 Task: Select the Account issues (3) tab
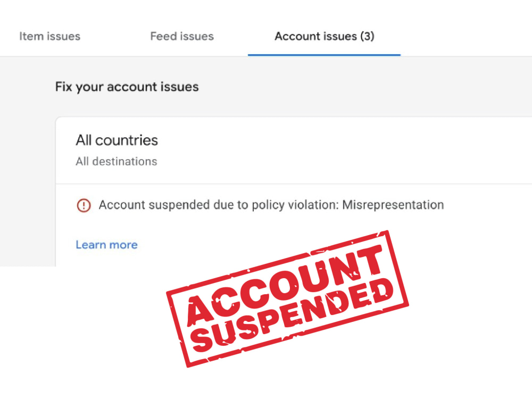[324, 36]
